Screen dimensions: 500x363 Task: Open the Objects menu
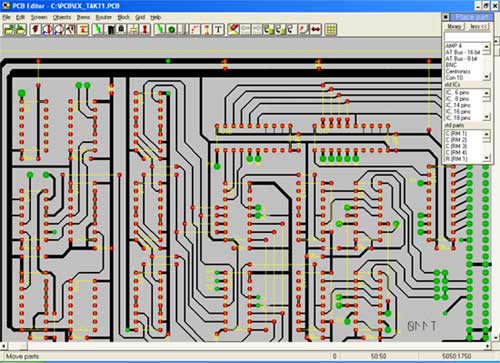[62, 17]
